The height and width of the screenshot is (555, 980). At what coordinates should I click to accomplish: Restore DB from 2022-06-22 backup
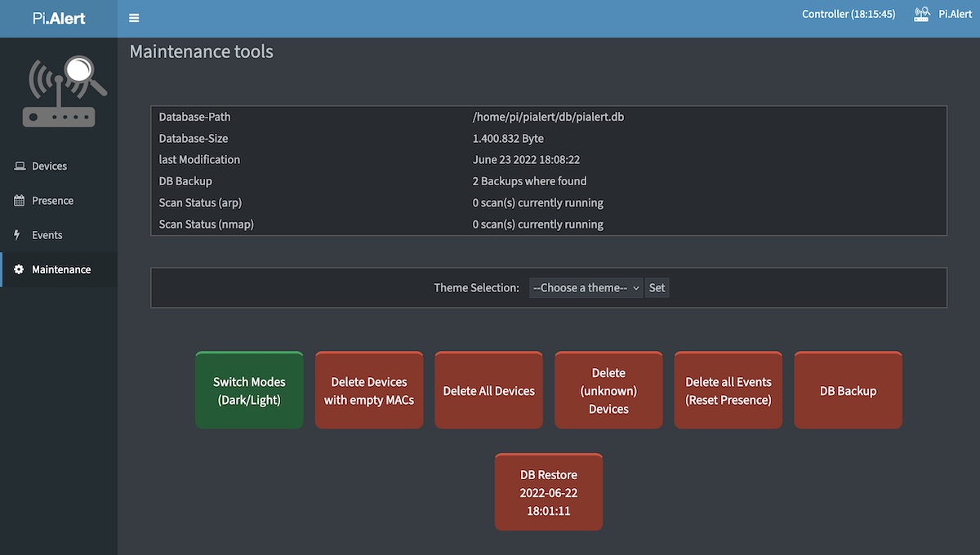[x=549, y=493]
